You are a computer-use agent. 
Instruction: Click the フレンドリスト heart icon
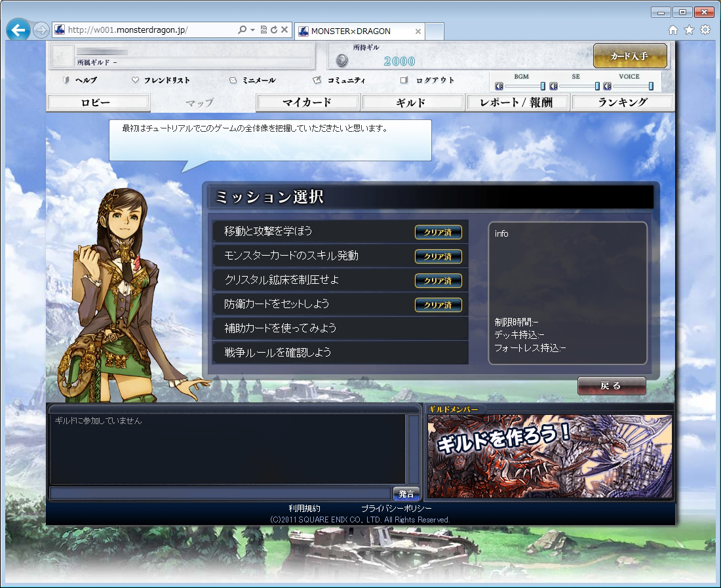[135, 80]
